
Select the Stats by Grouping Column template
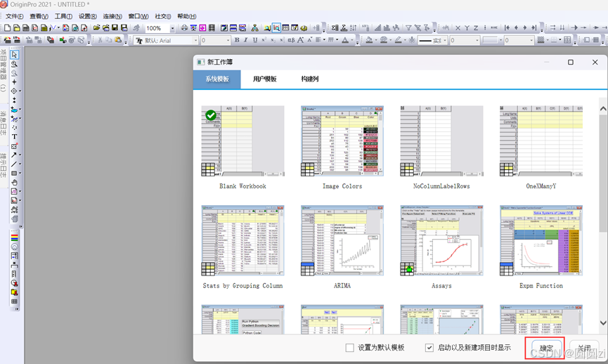coord(242,241)
